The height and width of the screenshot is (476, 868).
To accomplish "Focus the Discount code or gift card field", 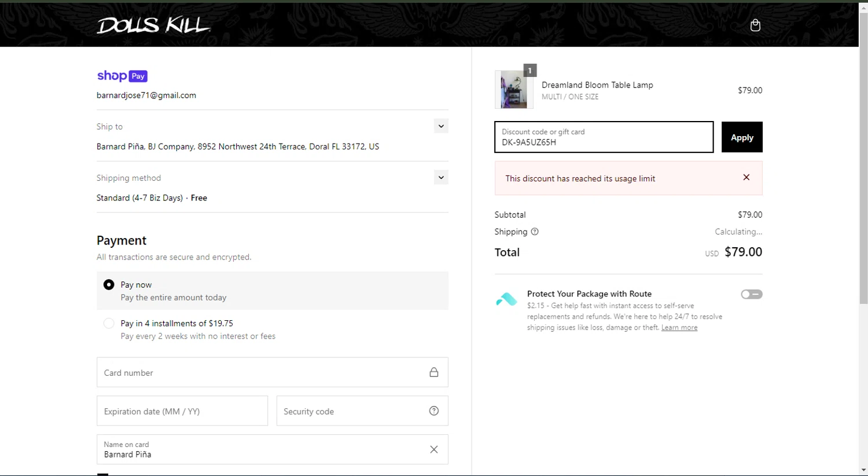I will tap(604, 137).
